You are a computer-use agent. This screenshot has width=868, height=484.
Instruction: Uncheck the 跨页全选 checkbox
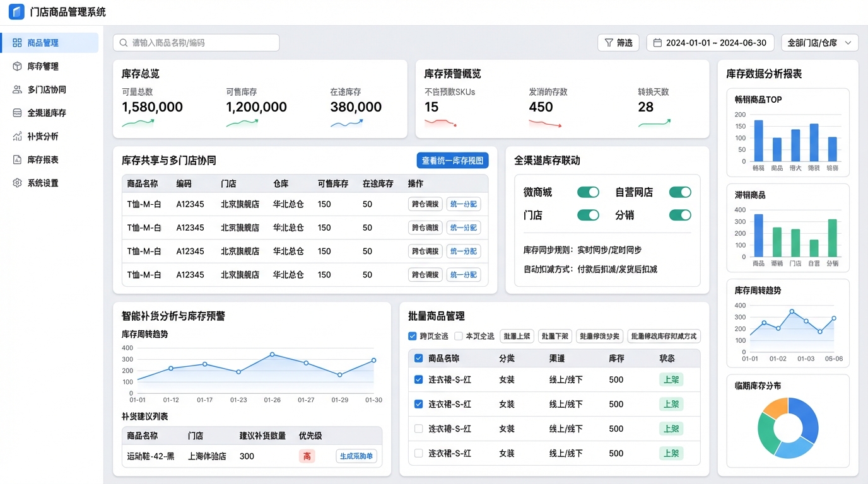click(x=413, y=337)
